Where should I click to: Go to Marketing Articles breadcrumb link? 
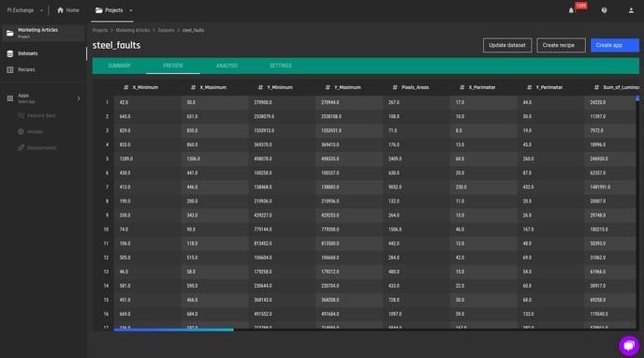133,30
